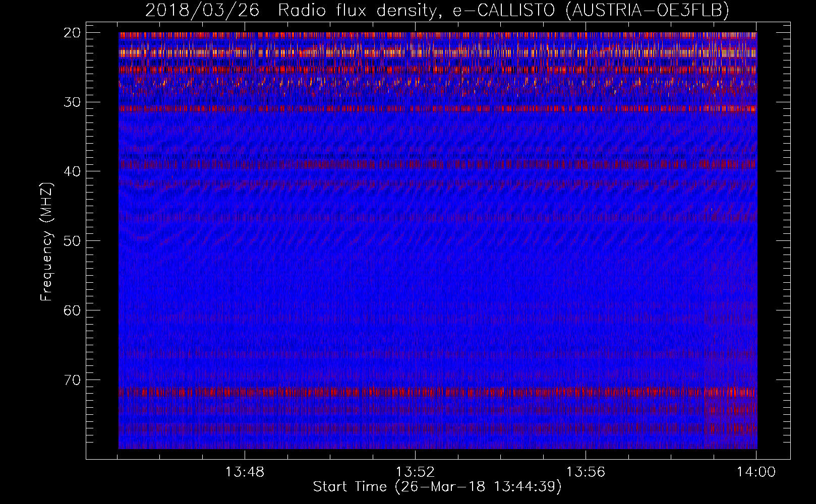Click the yellow-orange band near 23 MHz

(x=438, y=52)
